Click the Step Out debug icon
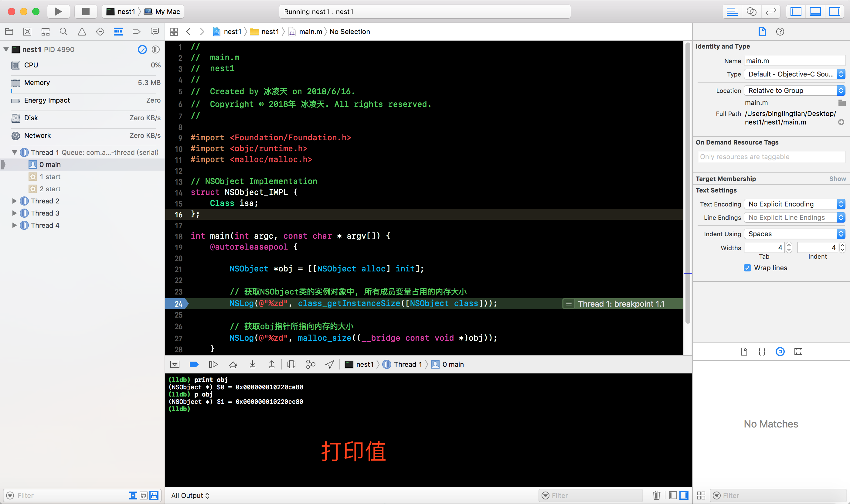This screenshot has width=850, height=504. (x=271, y=364)
